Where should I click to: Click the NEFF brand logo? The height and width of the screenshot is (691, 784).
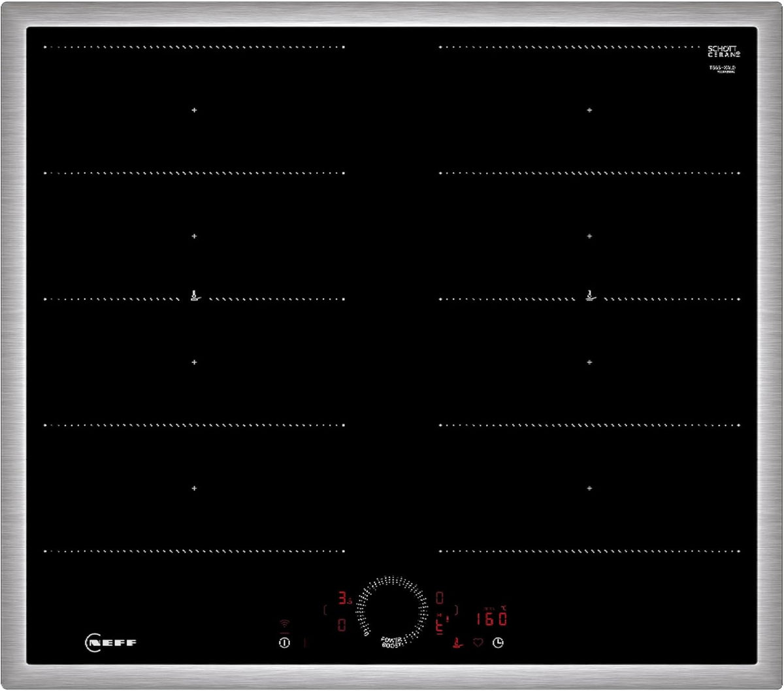pos(110,643)
